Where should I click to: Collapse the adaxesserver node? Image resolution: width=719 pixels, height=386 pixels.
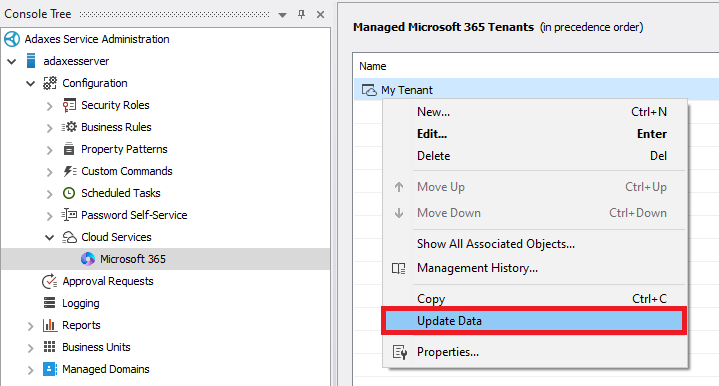pos(12,61)
